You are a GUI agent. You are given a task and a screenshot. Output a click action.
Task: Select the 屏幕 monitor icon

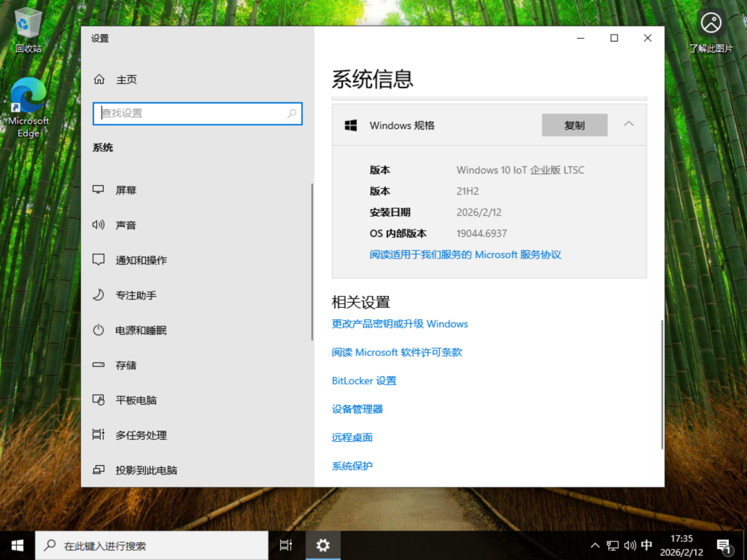click(x=98, y=189)
